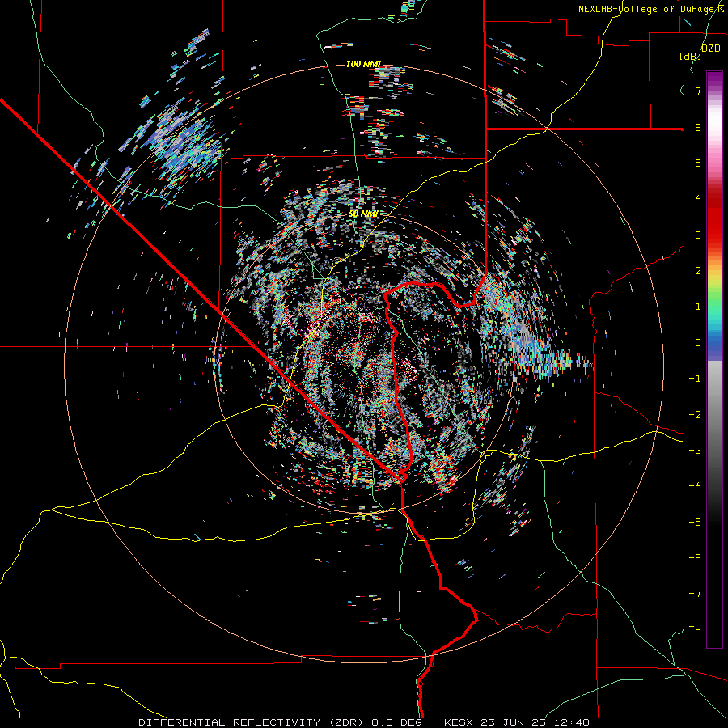
Task: Click the -5 value on the scale
Action: click(x=695, y=523)
